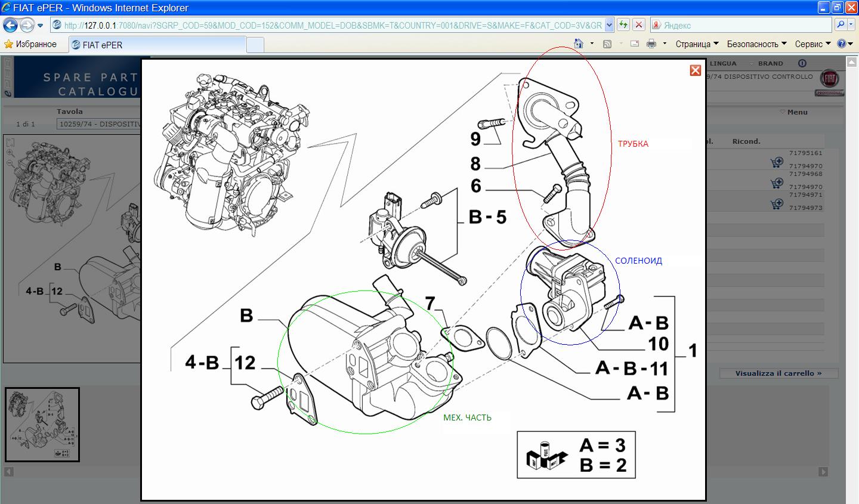Screen dimensions: 859x504
Task: Expand the Безопасность menu
Action: (756, 44)
